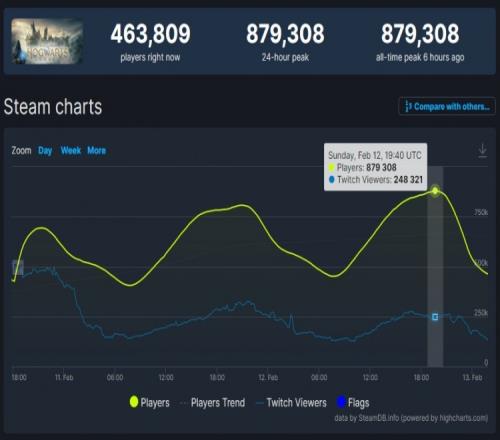Set chart zoom to Day
The height and width of the screenshot is (440, 500).
coord(45,151)
